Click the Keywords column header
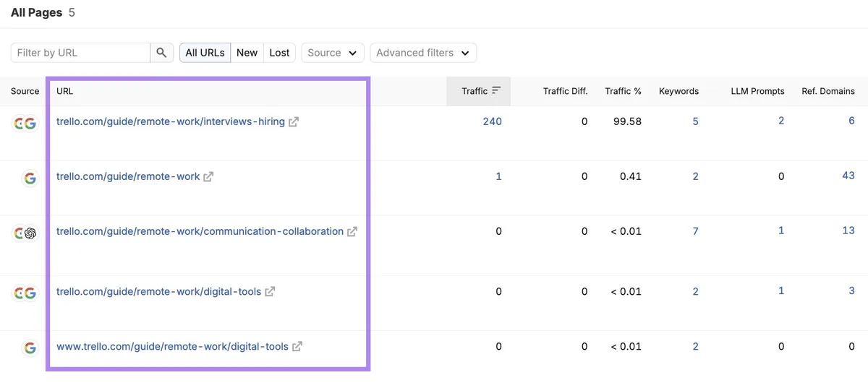 [678, 91]
